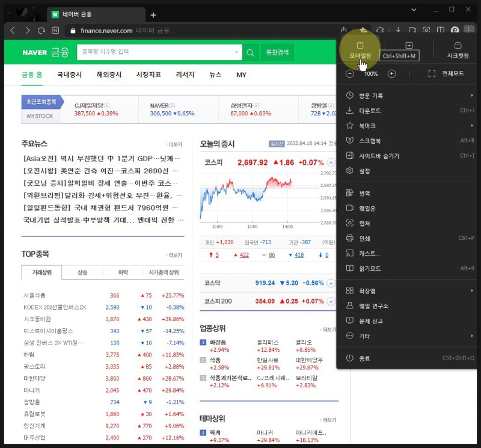The height and width of the screenshot is (448, 481).
Task: Open the profile avatar in the toolbar
Action: (455, 29)
